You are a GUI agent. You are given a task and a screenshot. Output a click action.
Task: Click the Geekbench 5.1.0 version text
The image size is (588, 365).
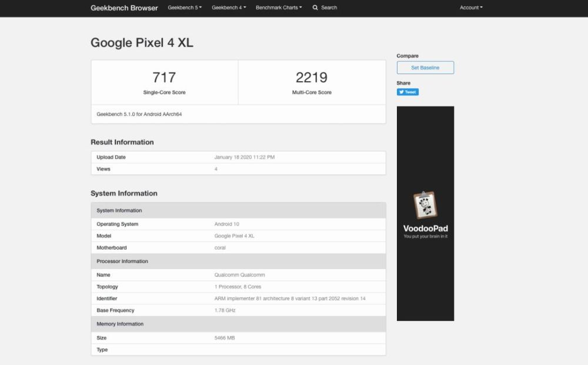point(139,114)
